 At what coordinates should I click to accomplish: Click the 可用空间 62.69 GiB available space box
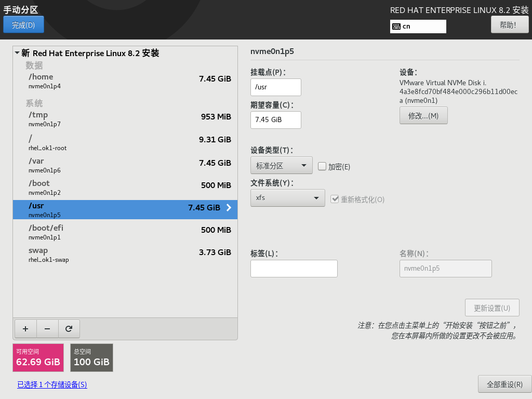38,357
